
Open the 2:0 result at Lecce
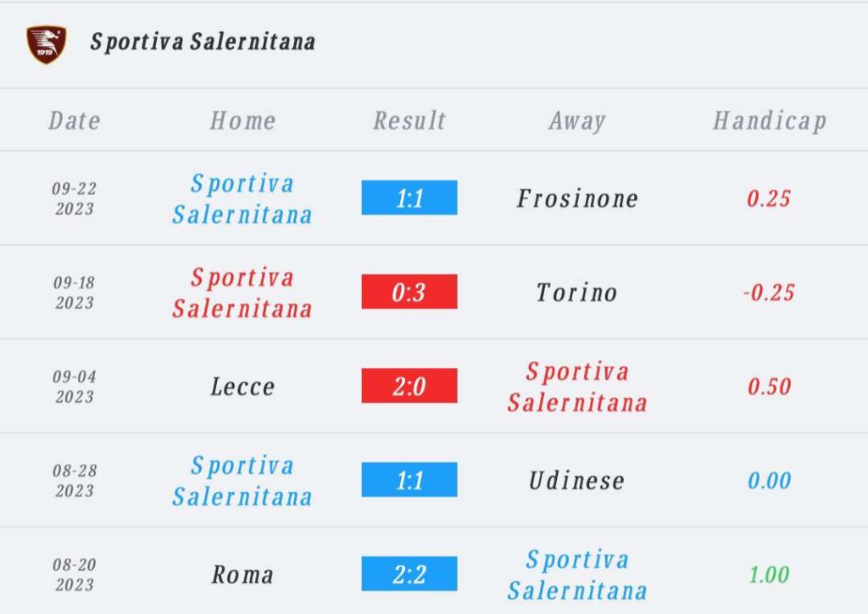tap(409, 386)
